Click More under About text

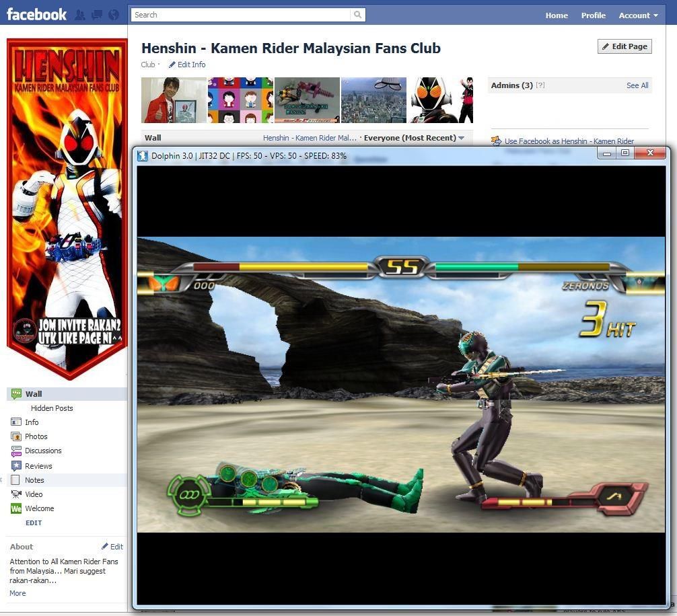pyautogui.click(x=17, y=593)
